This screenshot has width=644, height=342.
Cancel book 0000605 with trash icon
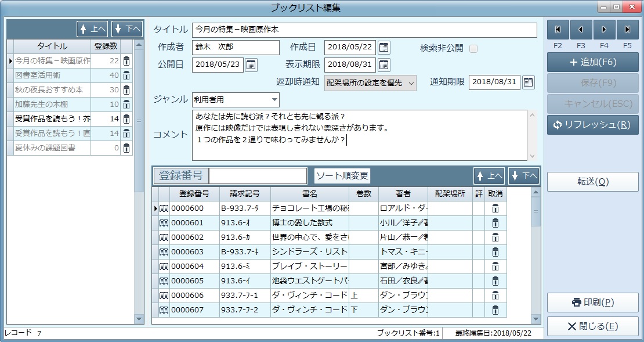tap(495, 281)
